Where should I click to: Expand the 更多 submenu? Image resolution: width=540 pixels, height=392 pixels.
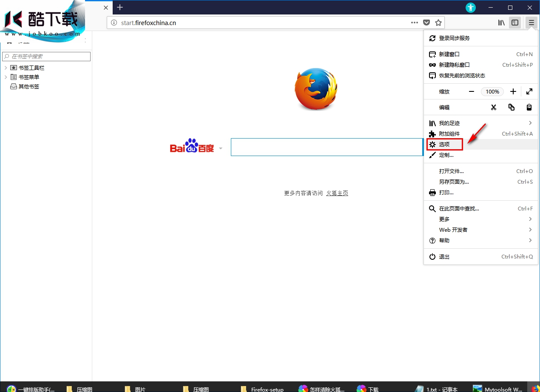point(481,219)
